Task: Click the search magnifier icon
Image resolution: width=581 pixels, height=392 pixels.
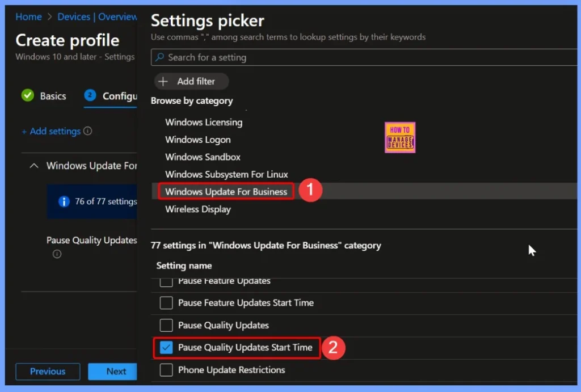Action: tap(159, 57)
